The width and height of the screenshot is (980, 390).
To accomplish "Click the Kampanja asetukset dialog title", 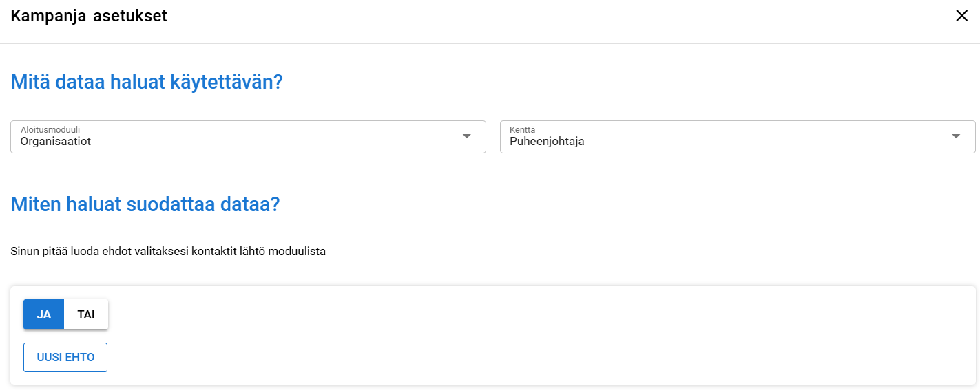I will [x=89, y=16].
